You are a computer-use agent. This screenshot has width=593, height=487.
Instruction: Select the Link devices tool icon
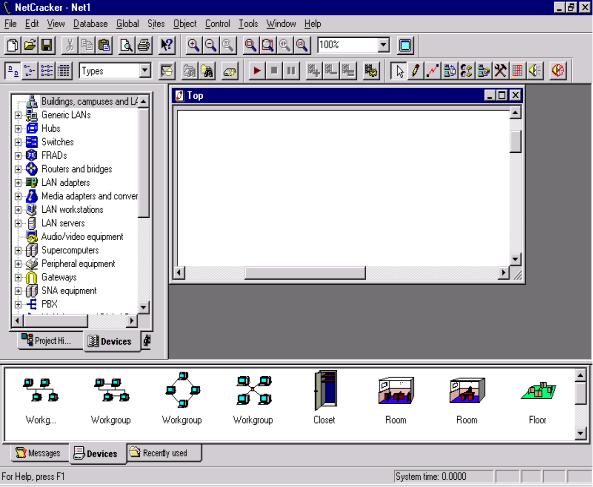(433, 71)
